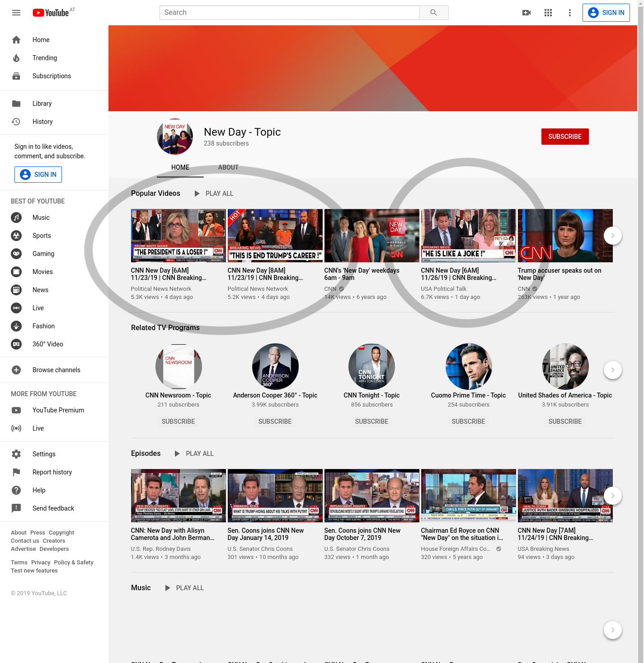Screen dimensions: 644x663
Task: Open the three-dot settings menu in header
Action: pos(570,13)
